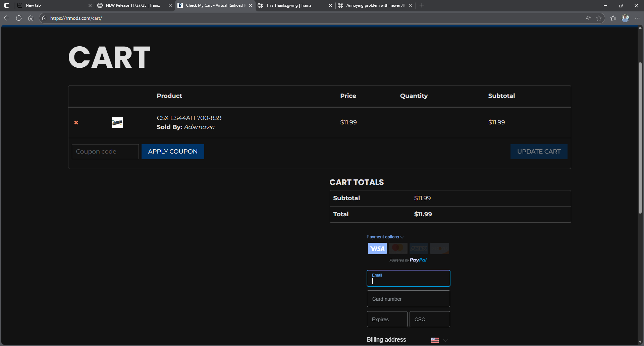Viewport: 644px width, 346px height.
Task: Open browser Settings and more menu
Action: point(637,18)
